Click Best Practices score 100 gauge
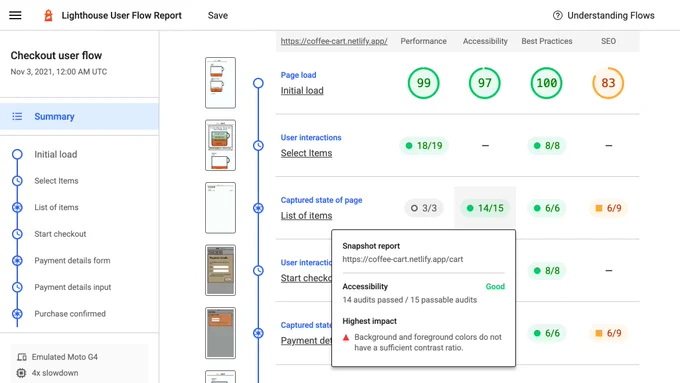680x383 pixels. 546,83
